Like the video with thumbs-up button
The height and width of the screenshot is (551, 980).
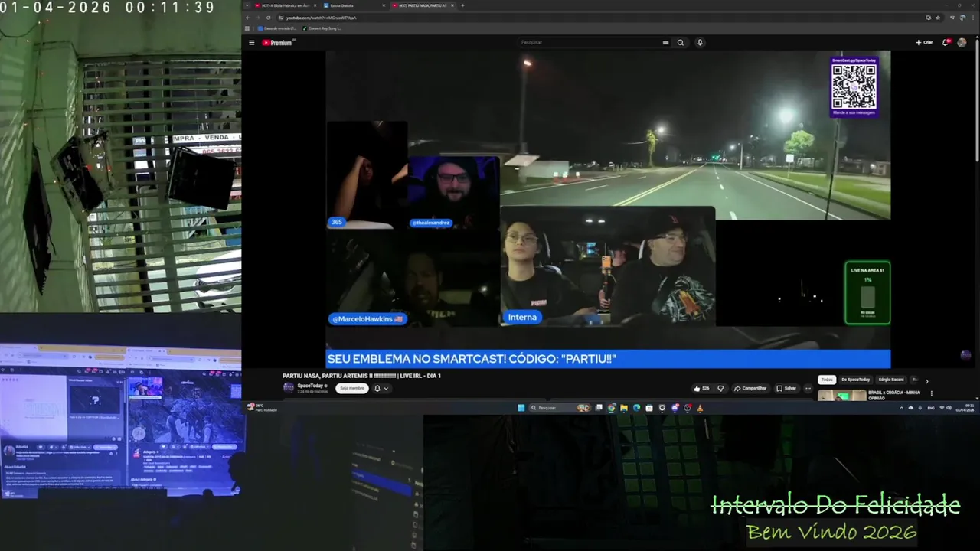pyautogui.click(x=701, y=388)
